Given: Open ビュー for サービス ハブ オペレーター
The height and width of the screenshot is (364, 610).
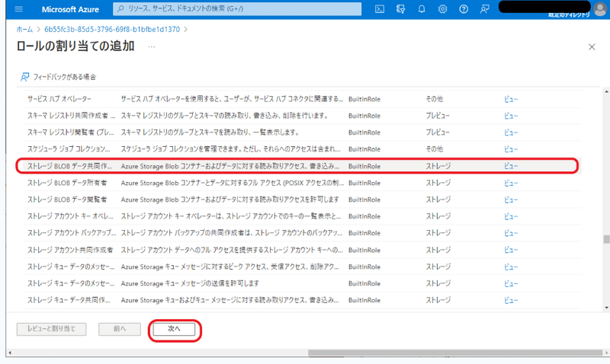Looking at the screenshot, I should (511, 99).
